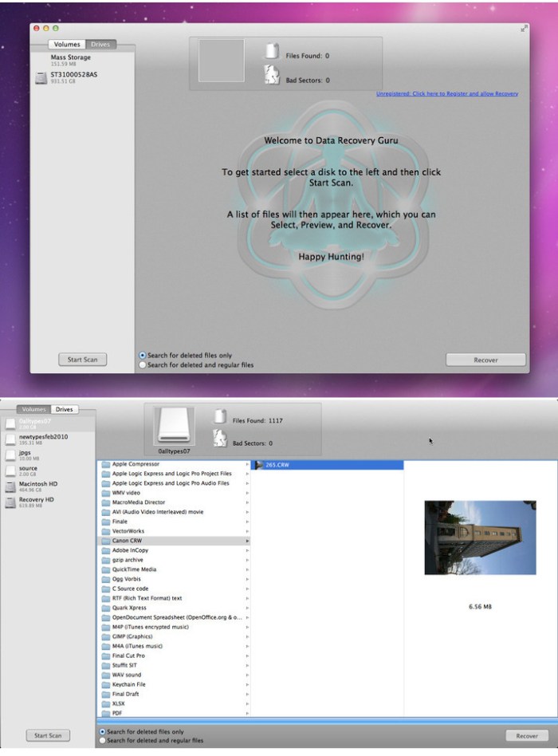The width and height of the screenshot is (558, 756).
Task: Select deleted files only in bottom window
Action: tap(102, 731)
